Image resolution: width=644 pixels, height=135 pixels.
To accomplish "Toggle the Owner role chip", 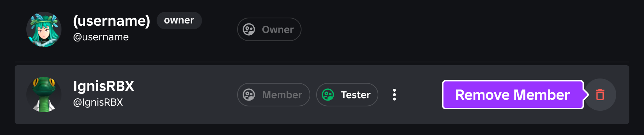I will click(x=269, y=29).
